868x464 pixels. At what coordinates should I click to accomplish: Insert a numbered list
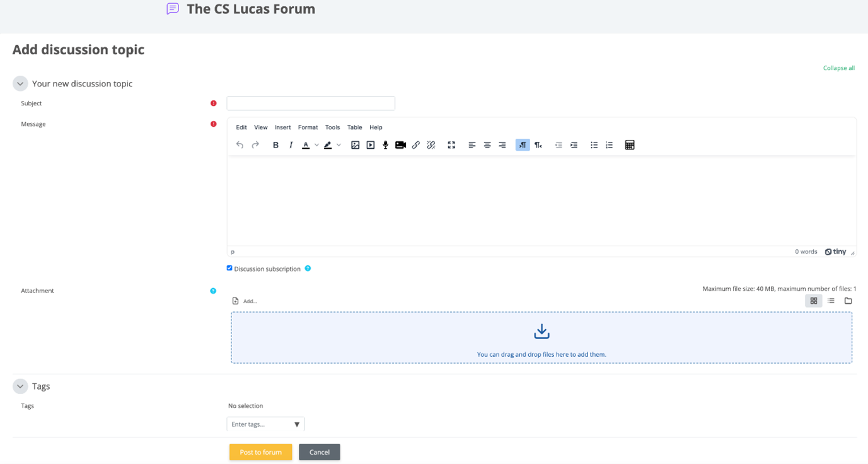(609, 145)
